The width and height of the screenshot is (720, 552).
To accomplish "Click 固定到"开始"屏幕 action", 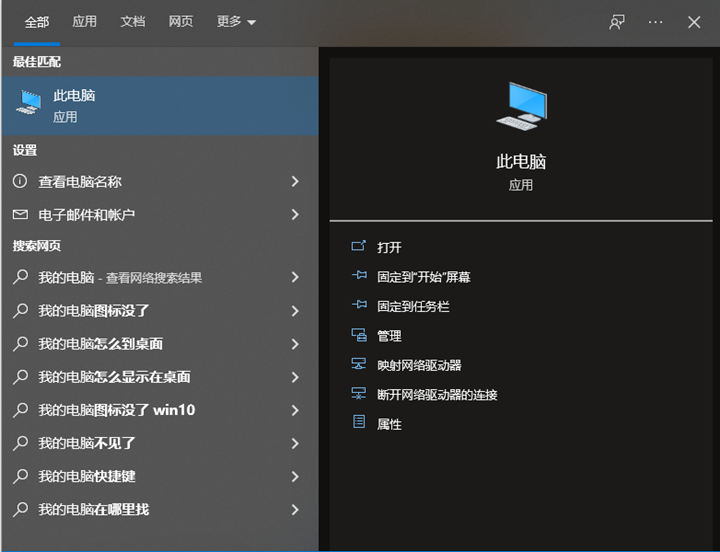I will pyautogui.click(x=424, y=277).
